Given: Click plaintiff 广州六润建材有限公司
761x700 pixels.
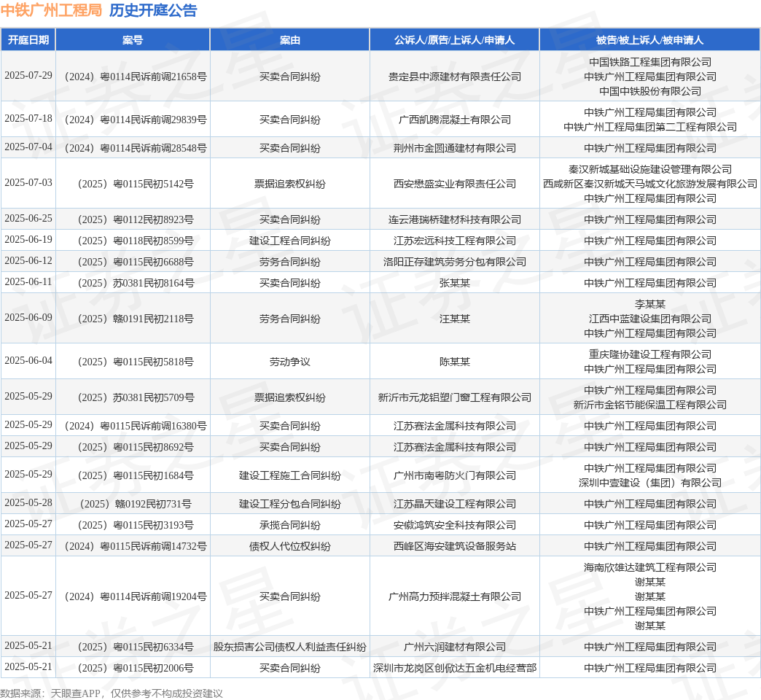Looking at the screenshot, I should tap(454, 647).
